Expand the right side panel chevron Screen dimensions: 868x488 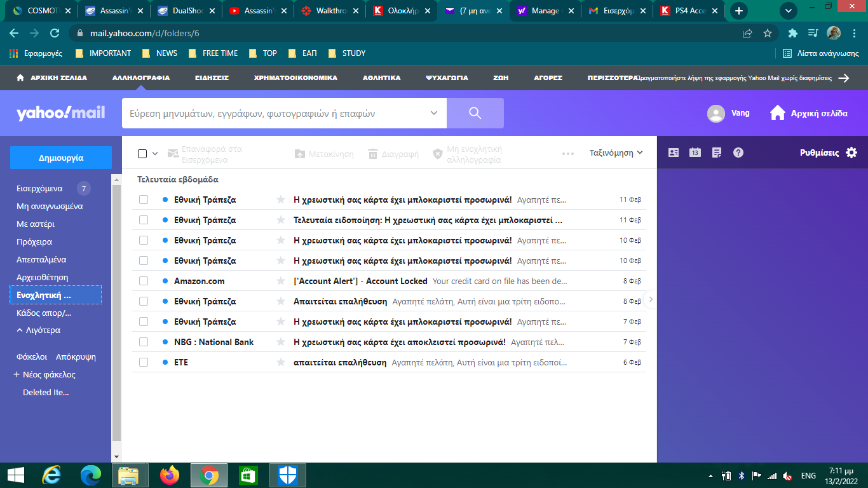(x=650, y=299)
